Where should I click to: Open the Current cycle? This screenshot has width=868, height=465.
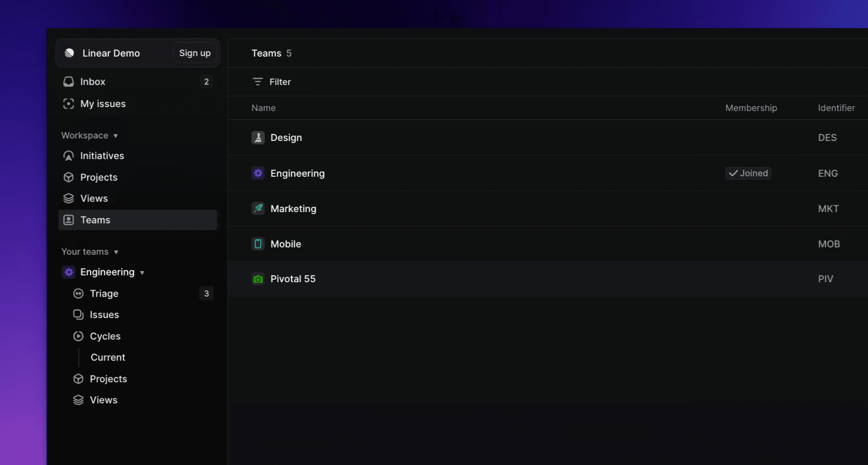tap(108, 357)
